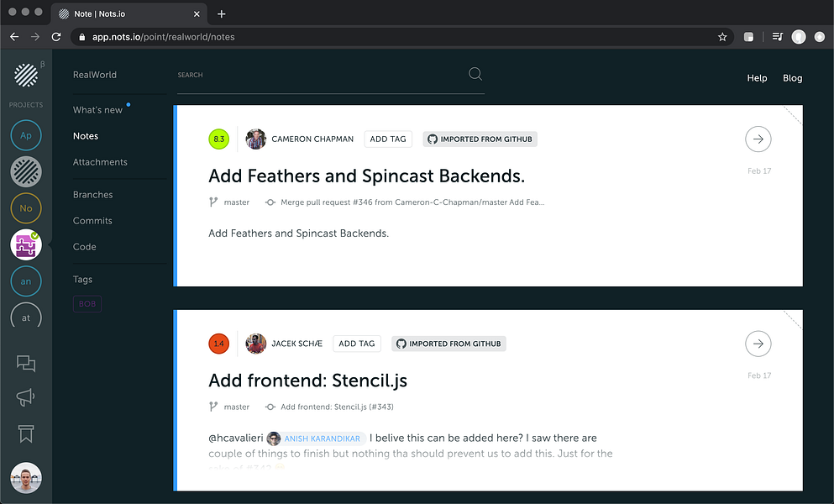Click the user avatar at the bottom of the sidebar
This screenshot has height=504, width=834.
point(26,477)
